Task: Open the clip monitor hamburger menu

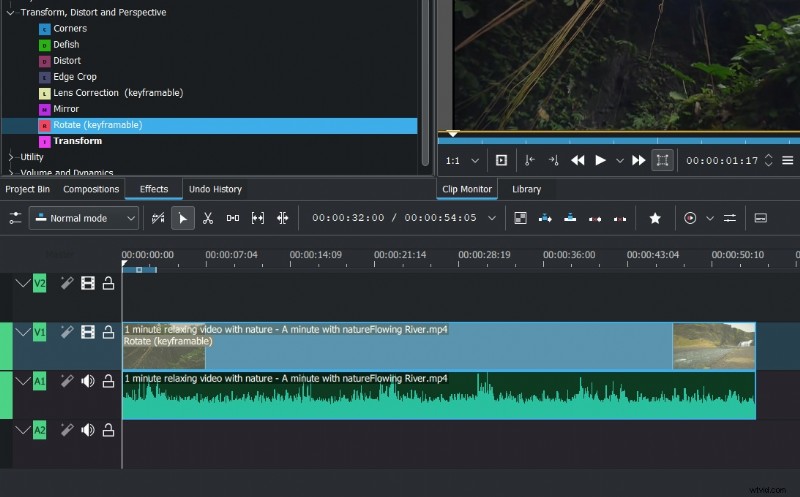Action: 787,160
